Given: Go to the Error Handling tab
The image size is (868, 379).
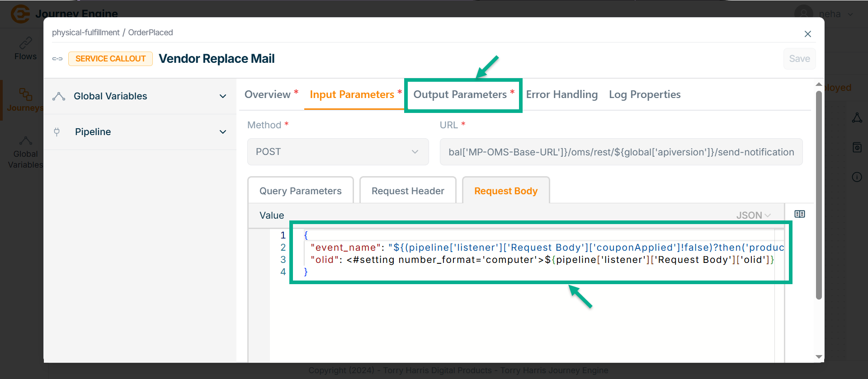Looking at the screenshot, I should pyautogui.click(x=561, y=95).
